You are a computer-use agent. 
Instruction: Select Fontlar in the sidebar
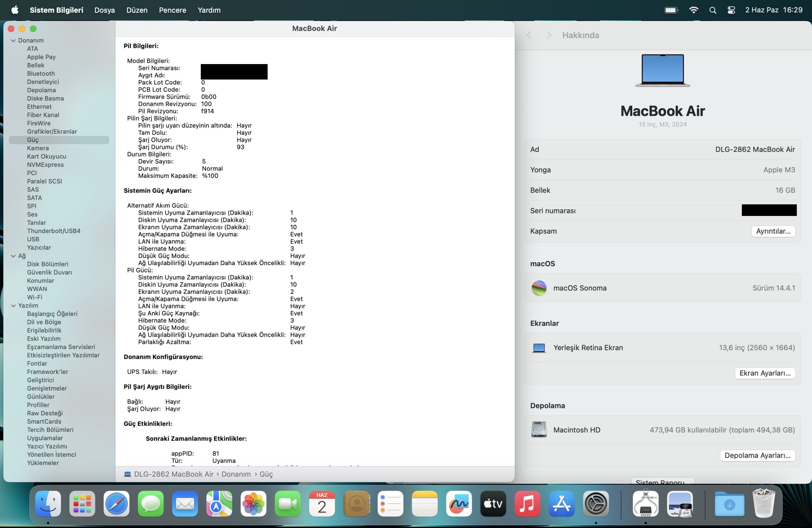coord(37,363)
